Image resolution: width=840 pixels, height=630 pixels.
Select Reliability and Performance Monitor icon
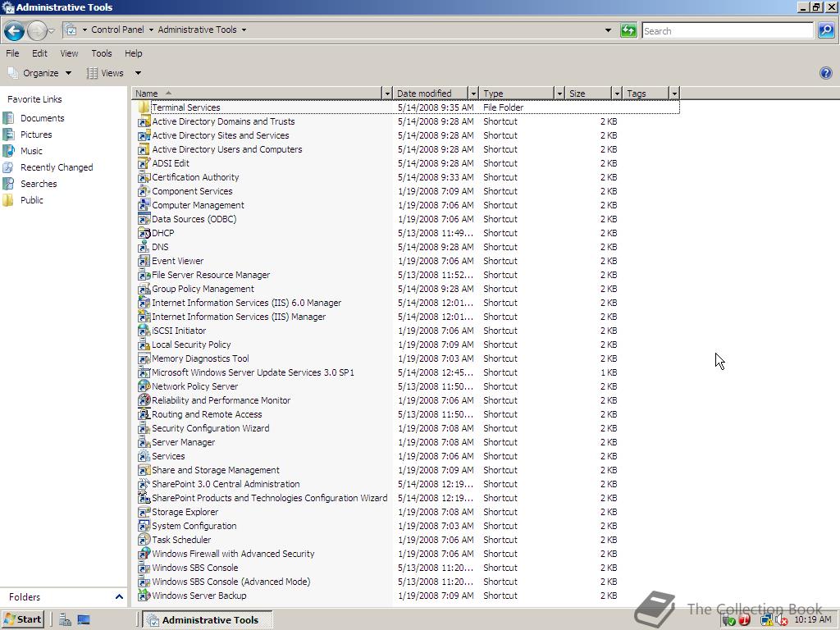144,400
